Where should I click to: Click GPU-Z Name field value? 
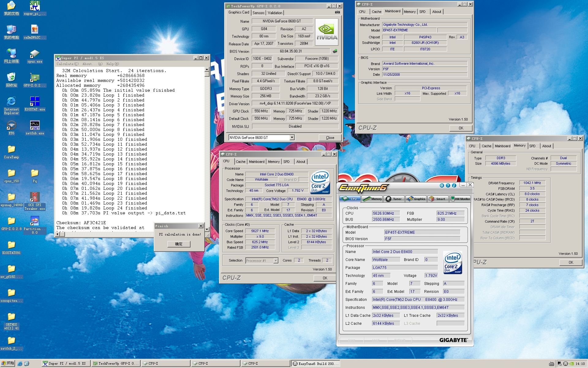pos(282,21)
